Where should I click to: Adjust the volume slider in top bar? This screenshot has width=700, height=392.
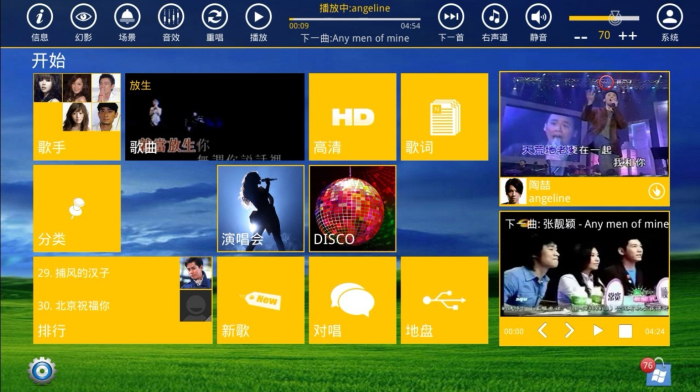click(604, 18)
